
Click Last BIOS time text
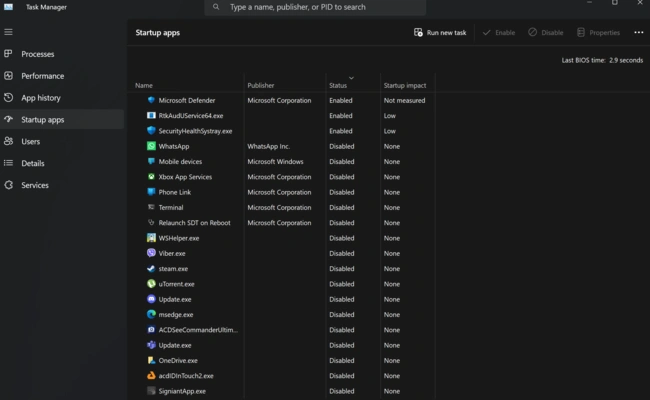(x=602, y=60)
